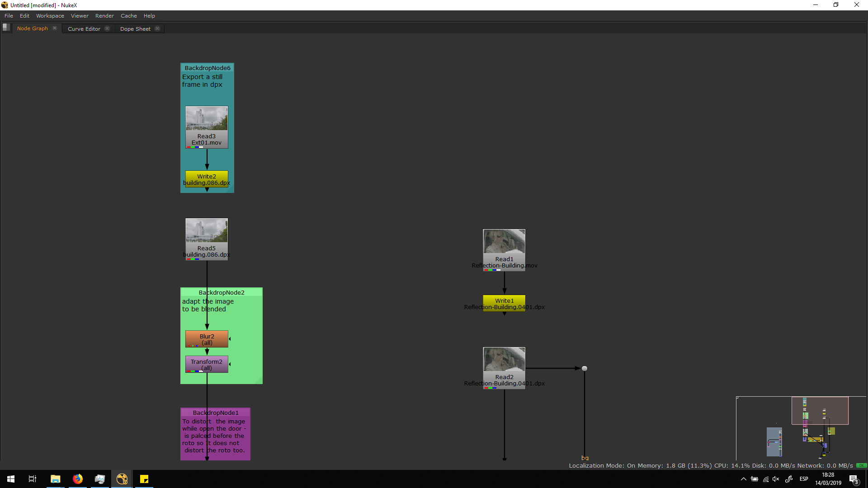Open the Workspace menu
This screenshot has height=488, width=868.
[x=50, y=16]
